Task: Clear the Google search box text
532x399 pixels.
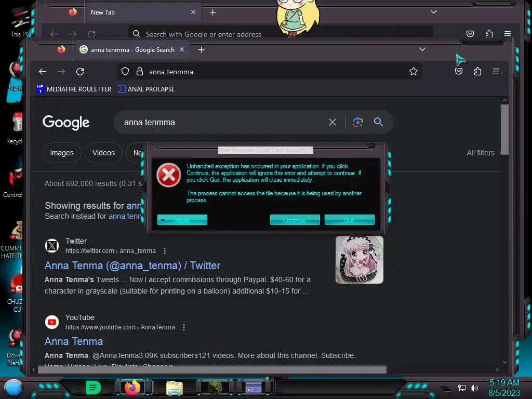Action: [x=332, y=122]
